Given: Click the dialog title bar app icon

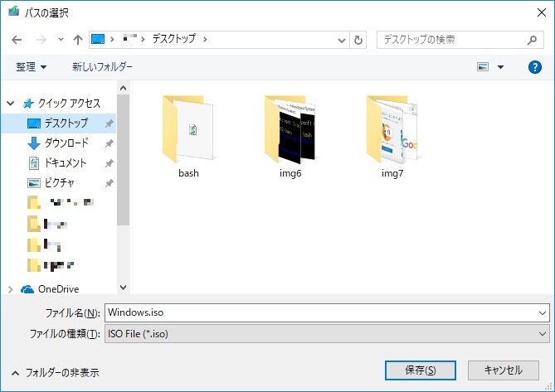Looking at the screenshot, I should (14, 12).
